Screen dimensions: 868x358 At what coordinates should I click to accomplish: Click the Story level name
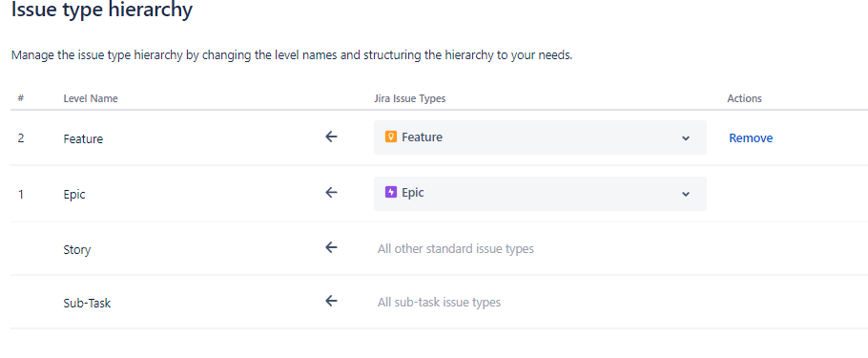77,250
